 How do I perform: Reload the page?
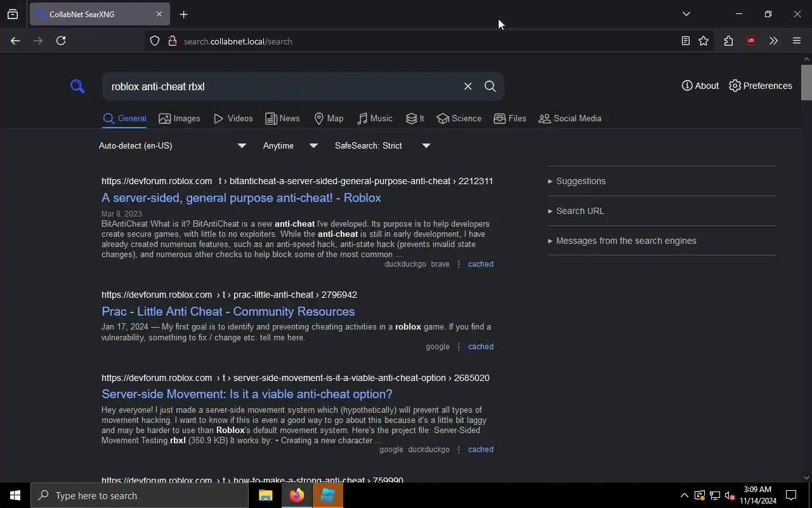pyautogui.click(x=61, y=41)
